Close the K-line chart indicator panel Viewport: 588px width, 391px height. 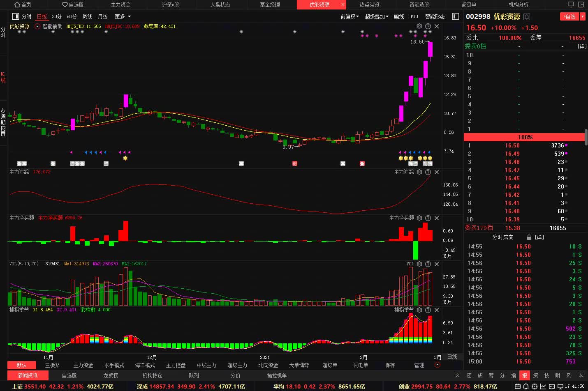[437, 26]
